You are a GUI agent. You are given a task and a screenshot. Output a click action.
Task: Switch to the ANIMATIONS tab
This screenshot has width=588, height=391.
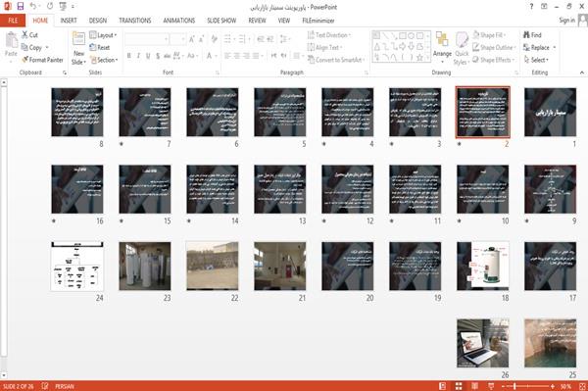coord(179,21)
